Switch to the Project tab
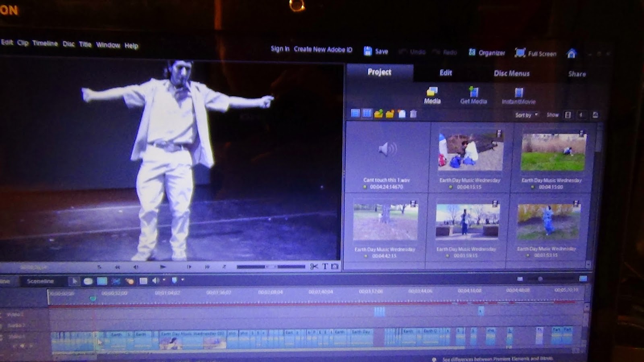644x362 pixels. coord(380,72)
